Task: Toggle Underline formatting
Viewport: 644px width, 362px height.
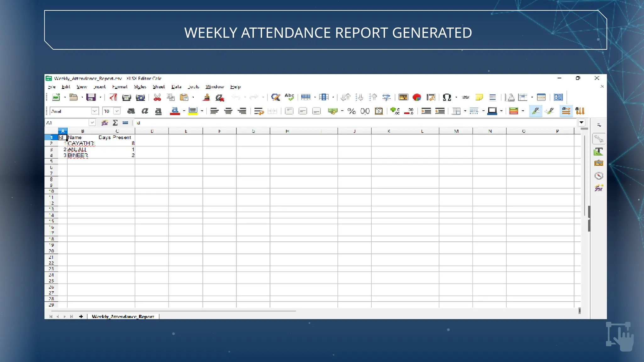Action: (158, 111)
